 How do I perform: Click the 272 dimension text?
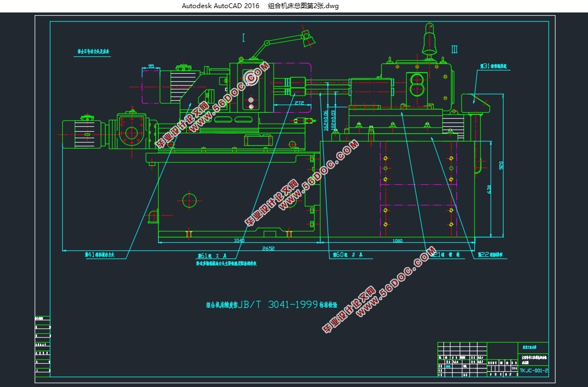point(299,103)
